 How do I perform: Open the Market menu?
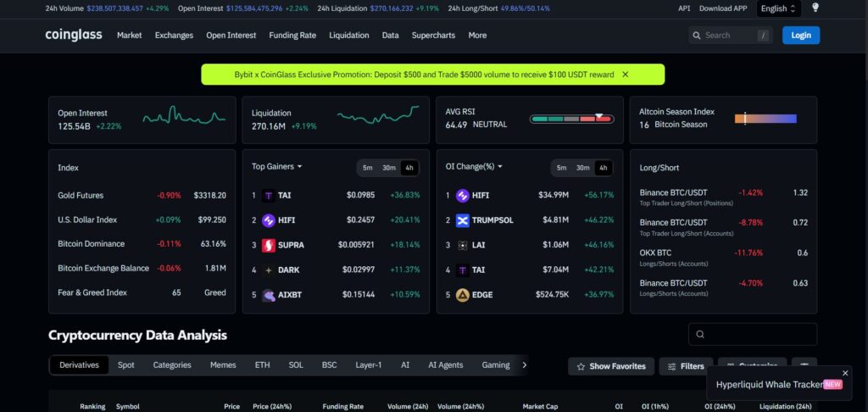[129, 35]
